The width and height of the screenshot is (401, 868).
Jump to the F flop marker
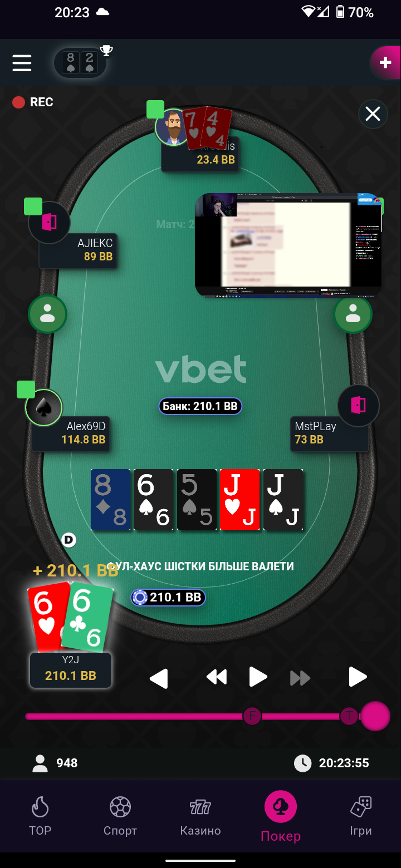point(252,716)
